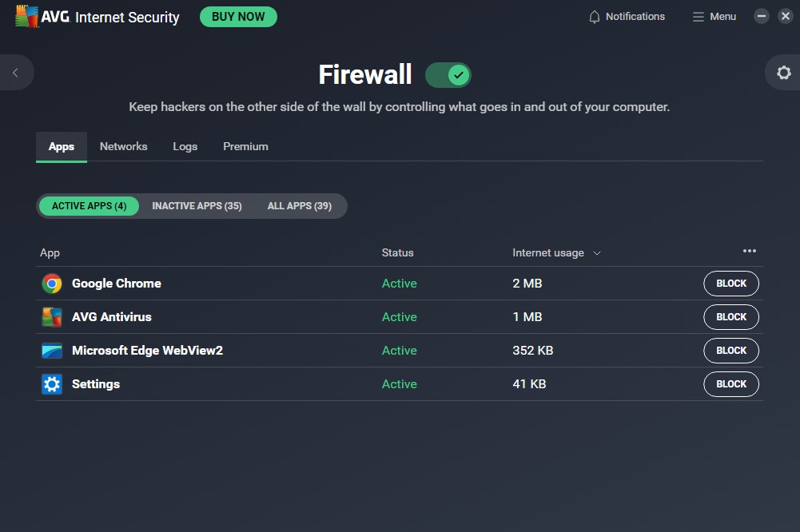The width and height of the screenshot is (800, 532).
Task: Click the 41 KB usage value
Action: 529,384
